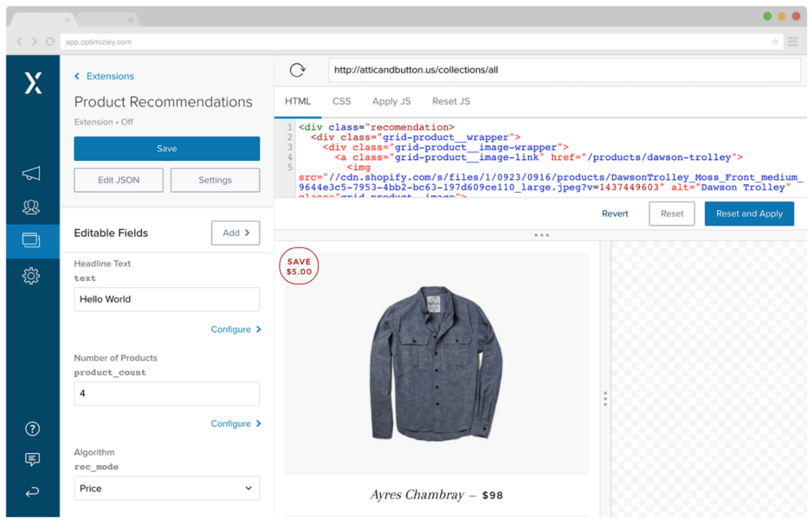Click the browser forward arrow

pyautogui.click(x=34, y=41)
